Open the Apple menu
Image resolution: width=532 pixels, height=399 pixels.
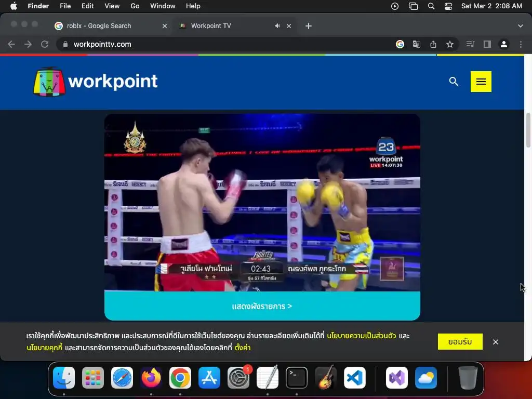14,6
